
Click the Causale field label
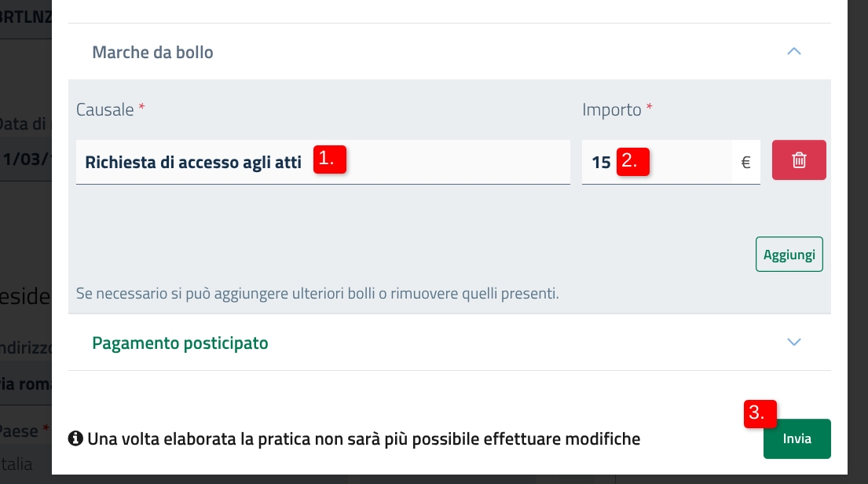[105, 110]
